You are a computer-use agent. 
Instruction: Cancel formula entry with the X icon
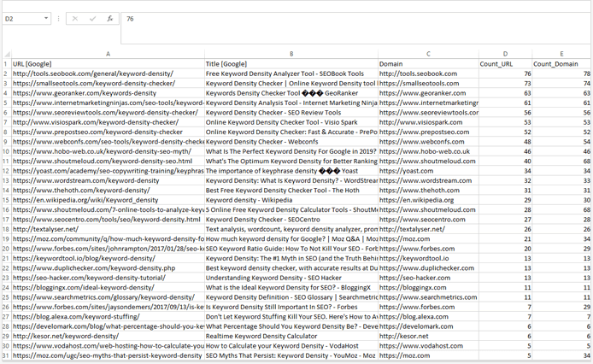pyautogui.click(x=75, y=19)
